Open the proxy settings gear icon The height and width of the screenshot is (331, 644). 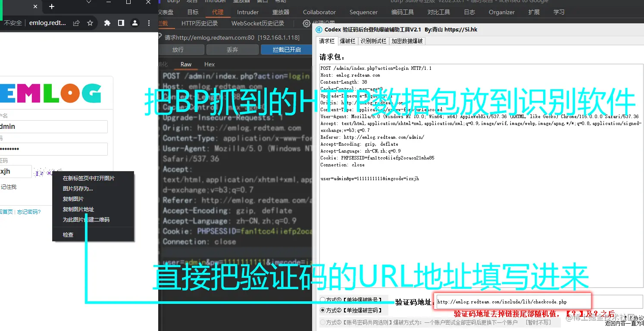(306, 23)
